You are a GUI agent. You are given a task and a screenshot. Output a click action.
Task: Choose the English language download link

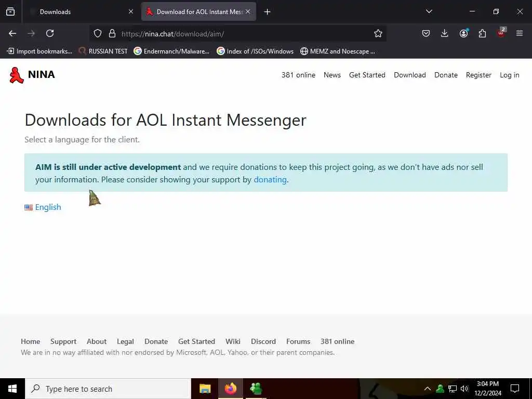(x=48, y=207)
